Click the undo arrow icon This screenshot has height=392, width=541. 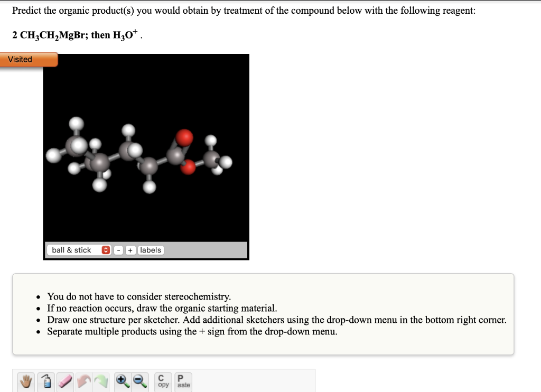[x=84, y=381]
